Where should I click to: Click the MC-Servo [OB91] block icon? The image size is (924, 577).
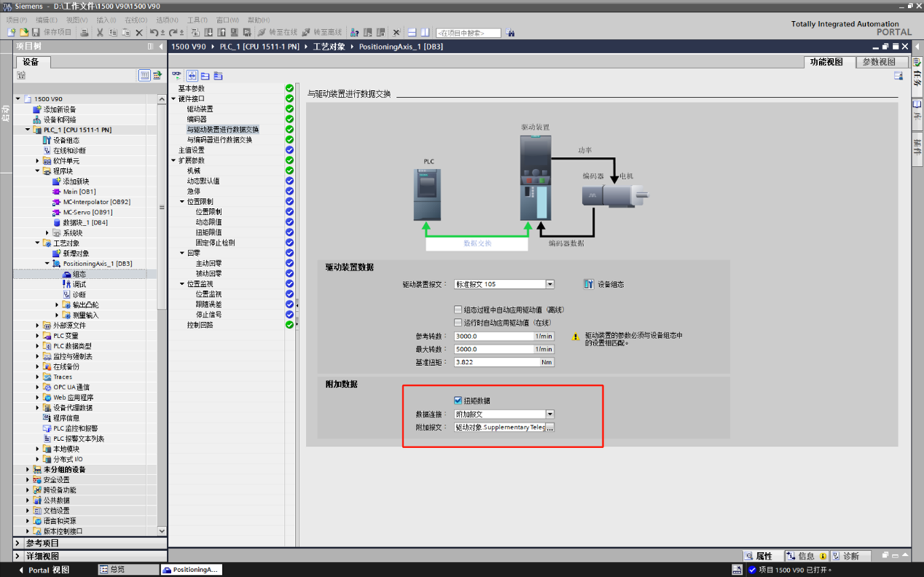click(57, 212)
